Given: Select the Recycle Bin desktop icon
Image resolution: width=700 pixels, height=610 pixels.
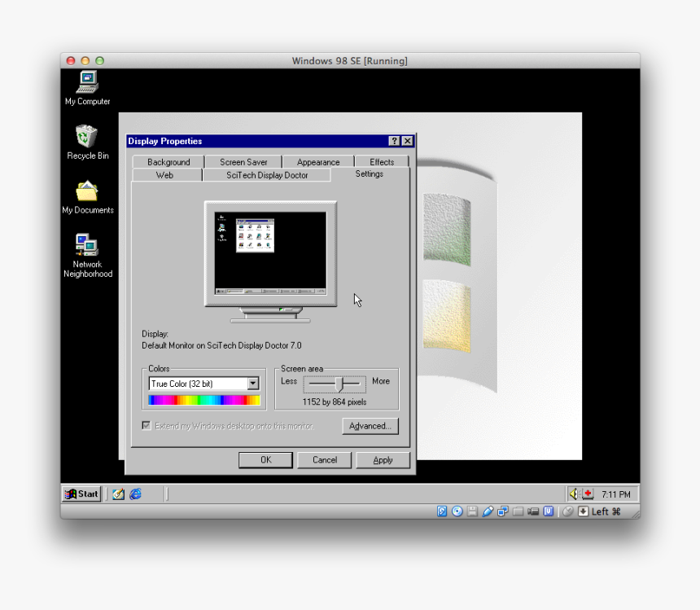Looking at the screenshot, I should click(88, 143).
